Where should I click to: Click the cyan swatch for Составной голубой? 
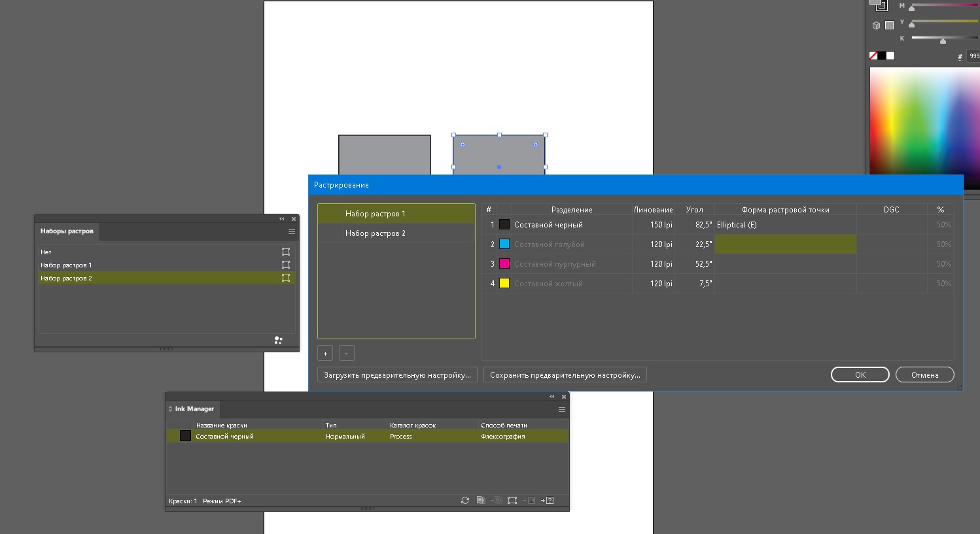pyautogui.click(x=504, y=244)
